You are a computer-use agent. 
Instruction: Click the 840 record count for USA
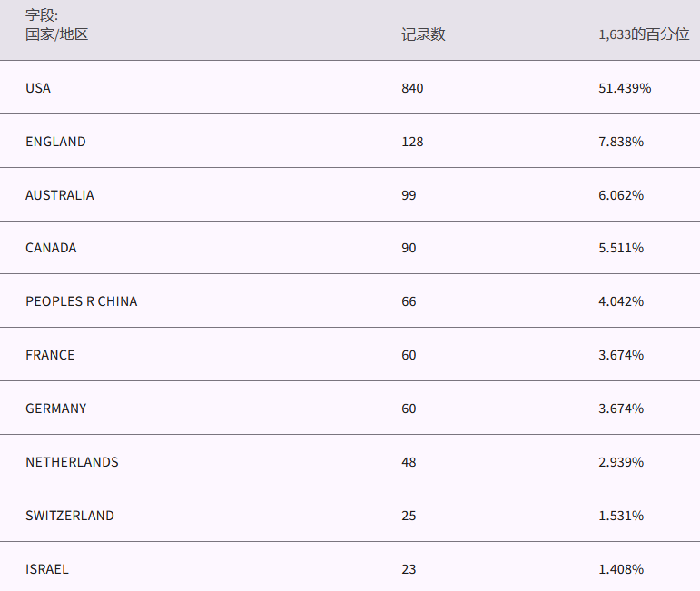click(x=412, y=88)
